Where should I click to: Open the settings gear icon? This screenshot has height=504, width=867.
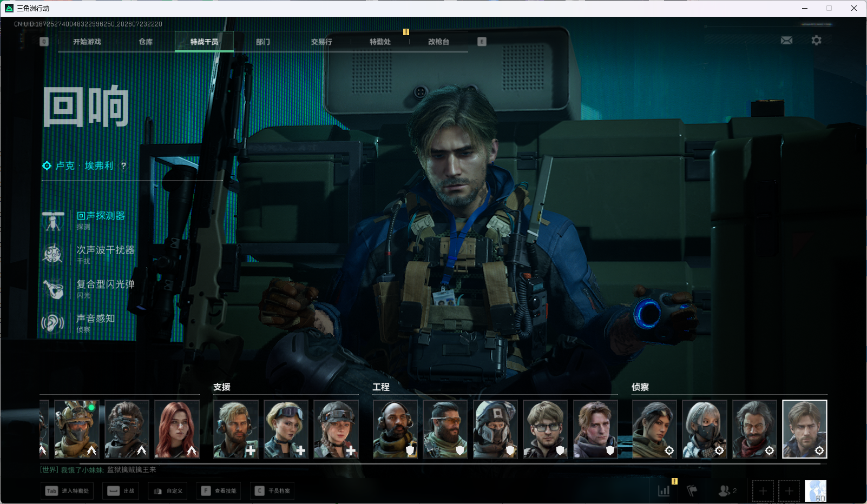[x=816, y=41]
